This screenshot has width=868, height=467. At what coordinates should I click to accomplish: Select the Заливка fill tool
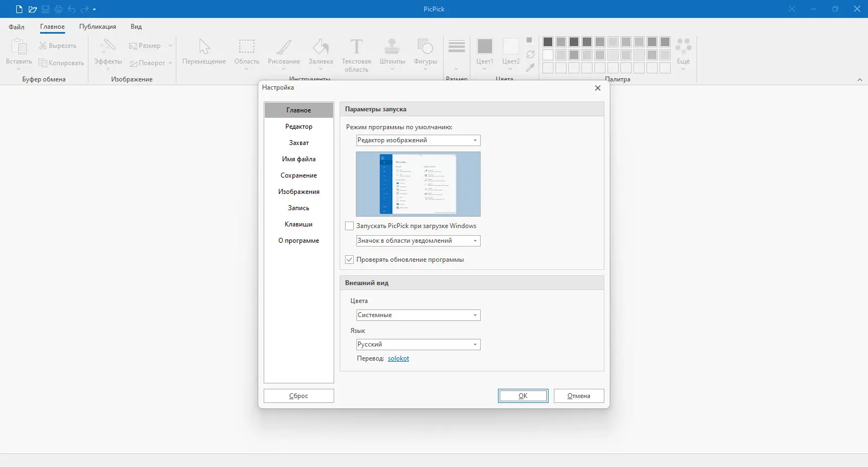pos(321,54)
